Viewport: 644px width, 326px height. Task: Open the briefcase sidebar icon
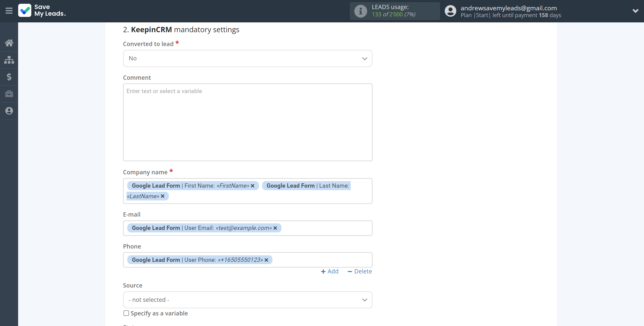[x=9, y=94]
